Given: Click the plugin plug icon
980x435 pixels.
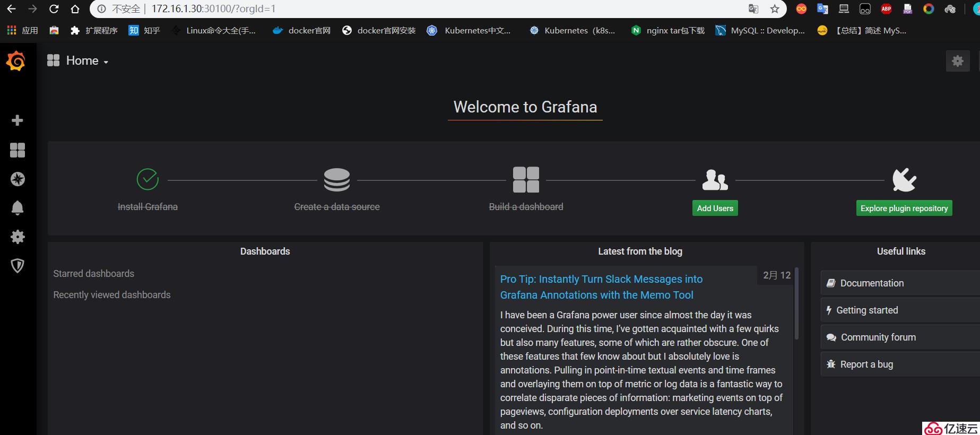Looking at the screenshot, I should tap(904, 180).
